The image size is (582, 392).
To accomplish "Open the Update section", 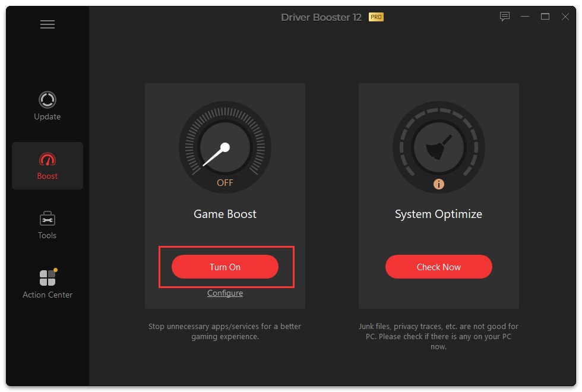I will (x=47, y=106).
